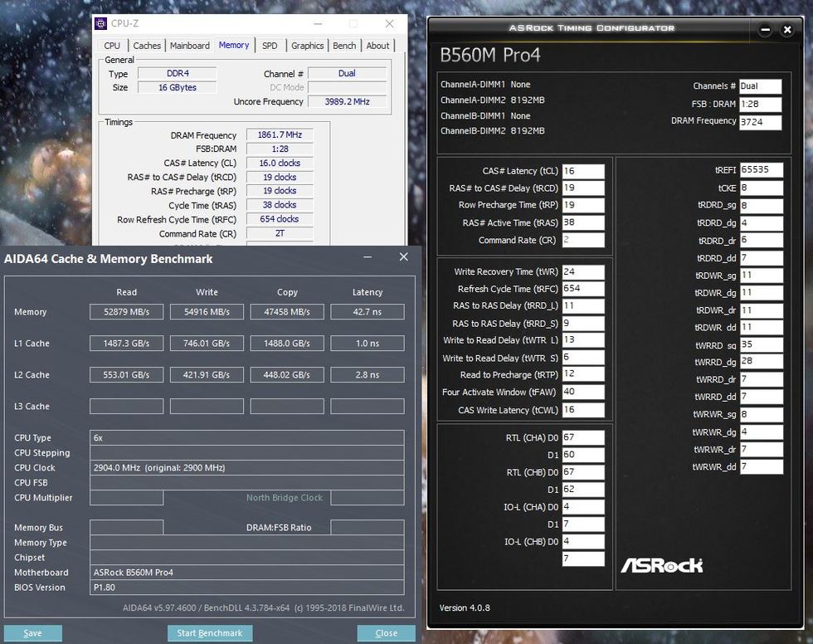813x644 pixels.
Task: Close the CPU-Z window
Action: coord(390,24)
